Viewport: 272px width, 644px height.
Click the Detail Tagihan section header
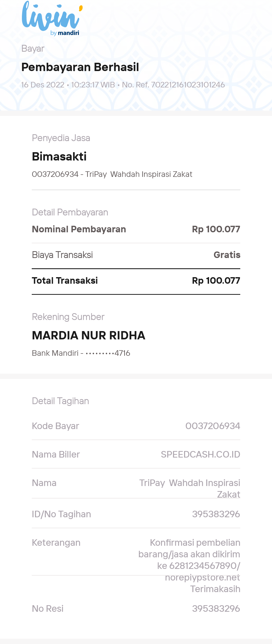60,401
